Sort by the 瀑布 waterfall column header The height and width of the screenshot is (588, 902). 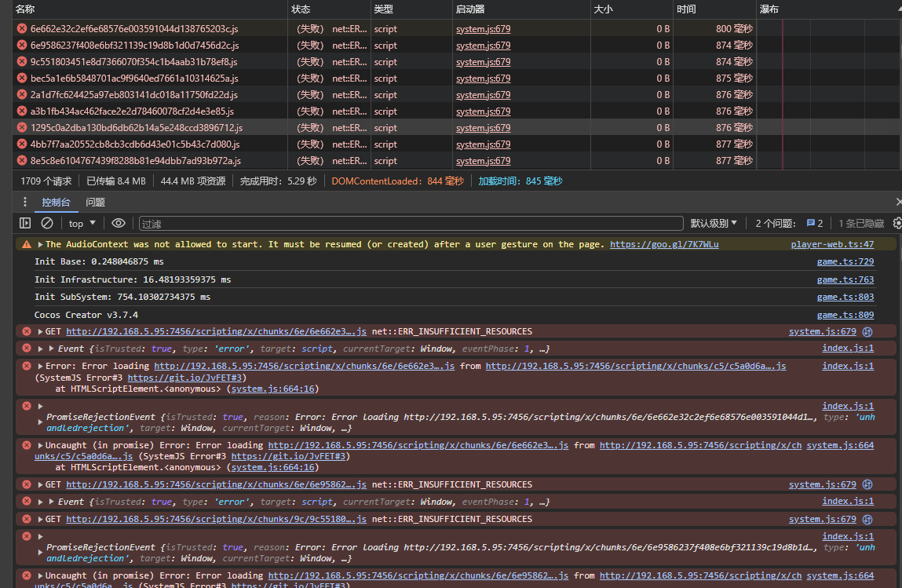828,9
